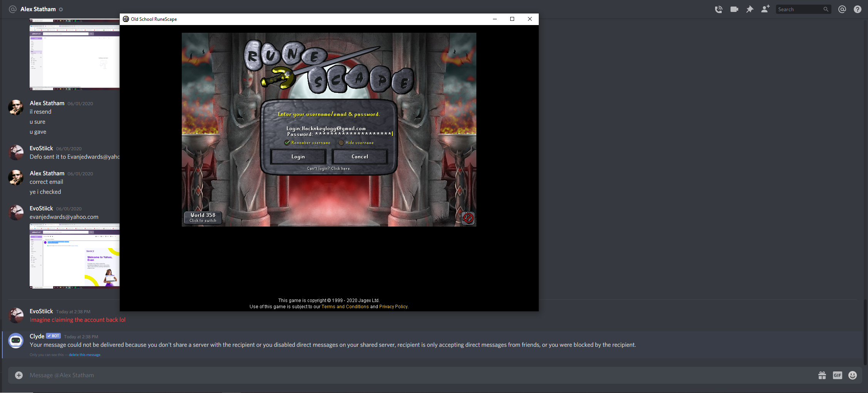The height and width of the screenshot is (393, 868).
Task: Click the message 'il resend'
Action: pyautogui.click(x=40, y=112)
